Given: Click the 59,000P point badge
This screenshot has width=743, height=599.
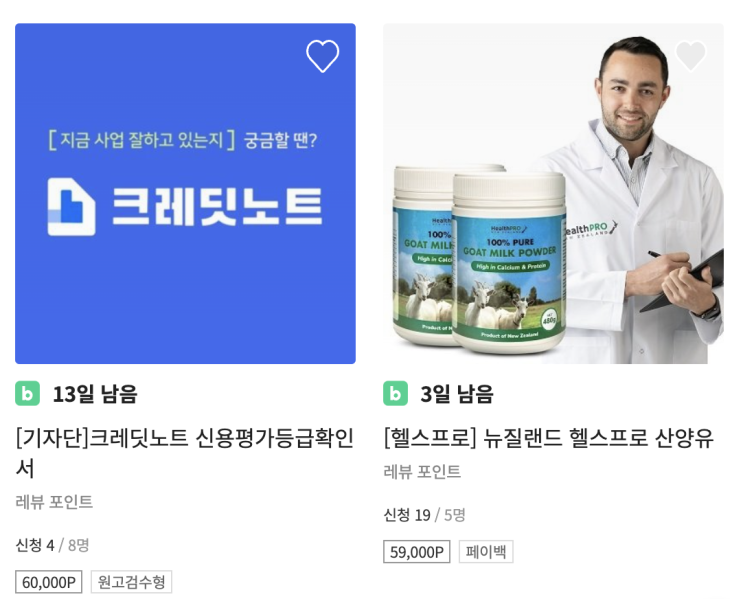Looking at the screenshot, I should (417, 552).
